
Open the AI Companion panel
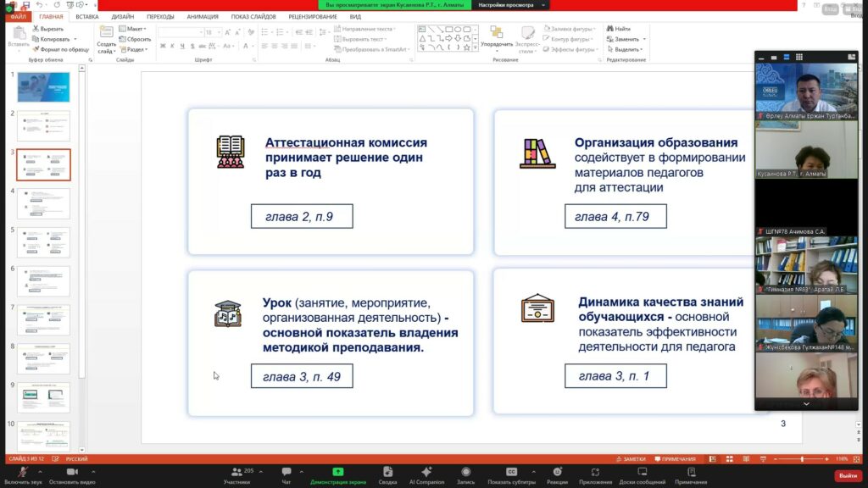coord(426,472)
